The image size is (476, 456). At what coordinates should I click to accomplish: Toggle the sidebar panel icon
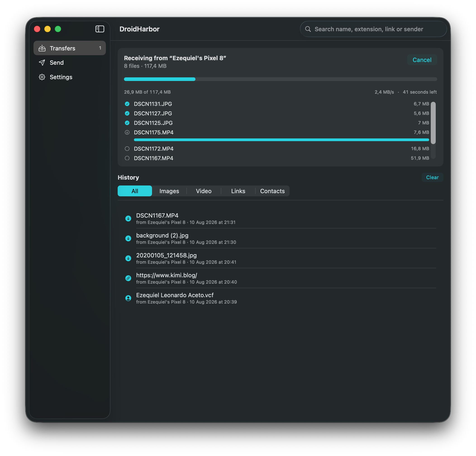click(100, 29)
